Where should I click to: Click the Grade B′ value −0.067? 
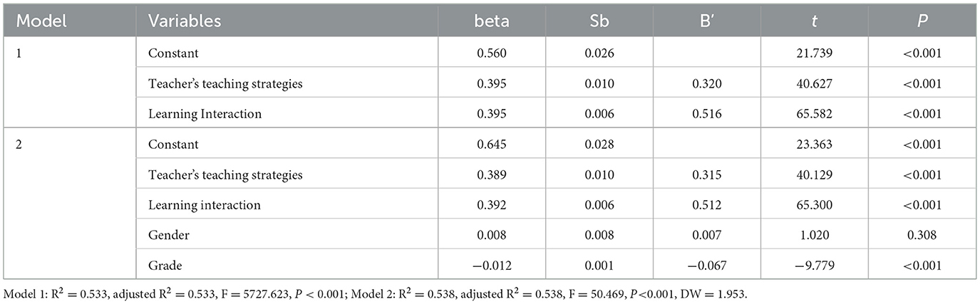click(x=705, y=266)
